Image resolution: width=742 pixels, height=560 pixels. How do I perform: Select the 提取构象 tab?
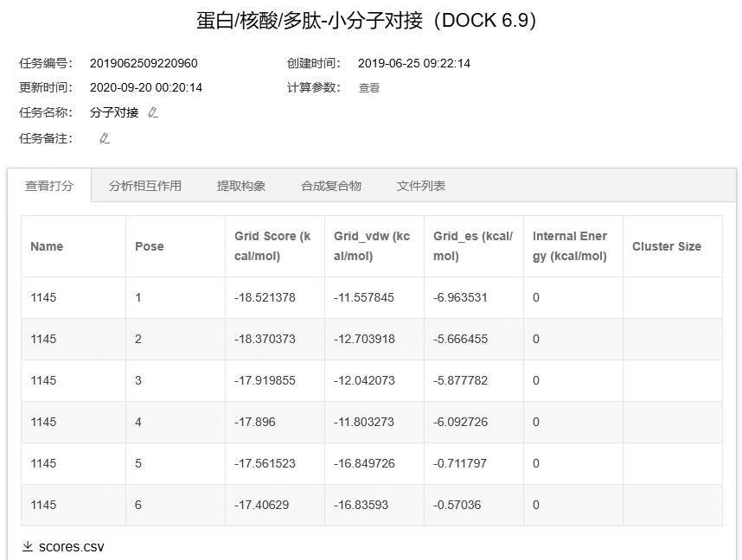pyautogui.click(x=241, y=186)
